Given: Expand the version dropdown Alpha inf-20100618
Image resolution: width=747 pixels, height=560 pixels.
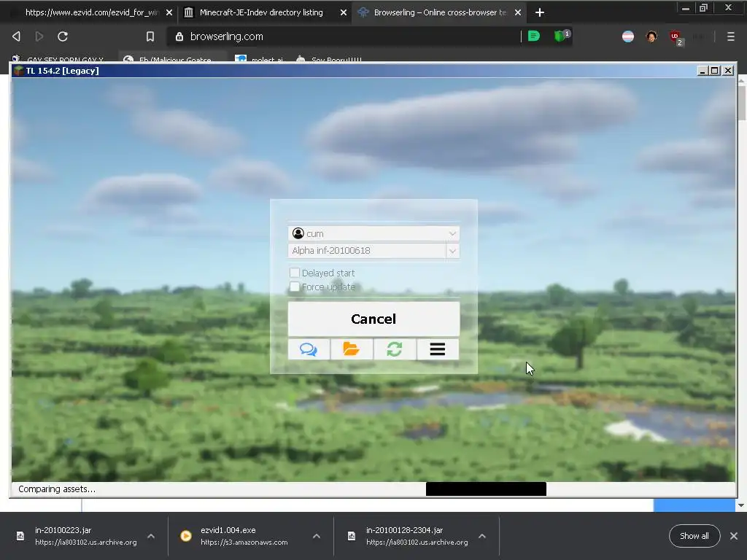Looking at the screenshot, I should (452, 251).
